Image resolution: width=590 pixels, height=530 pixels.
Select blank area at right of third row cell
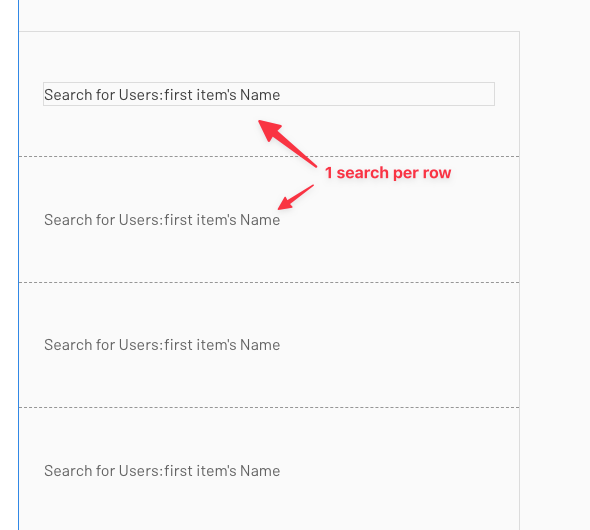click(399, 345)
